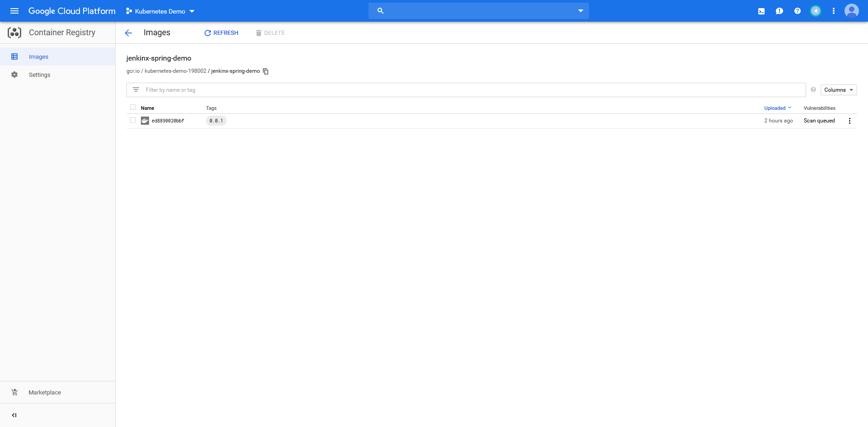Open the hamburger navigation menu

pyautogui.click(x=14, y=11)
